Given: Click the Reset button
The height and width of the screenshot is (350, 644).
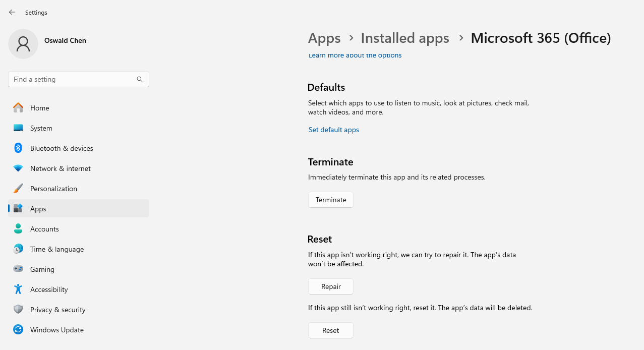Looking at the screenshot, I should point(331,330).
